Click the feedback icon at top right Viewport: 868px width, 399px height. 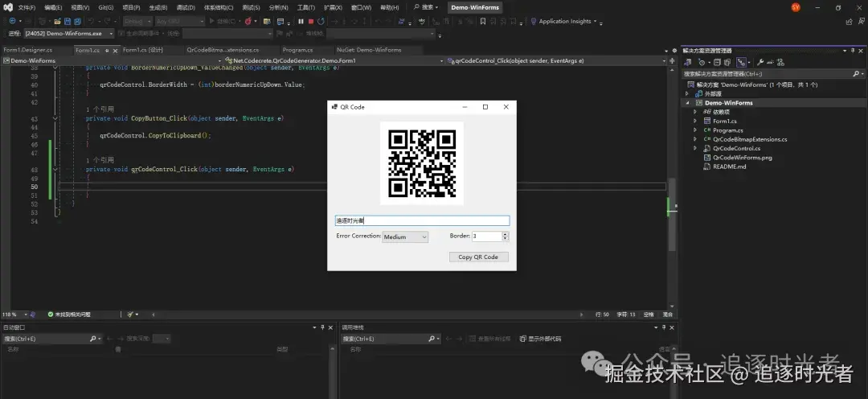[x=860, y=22]
